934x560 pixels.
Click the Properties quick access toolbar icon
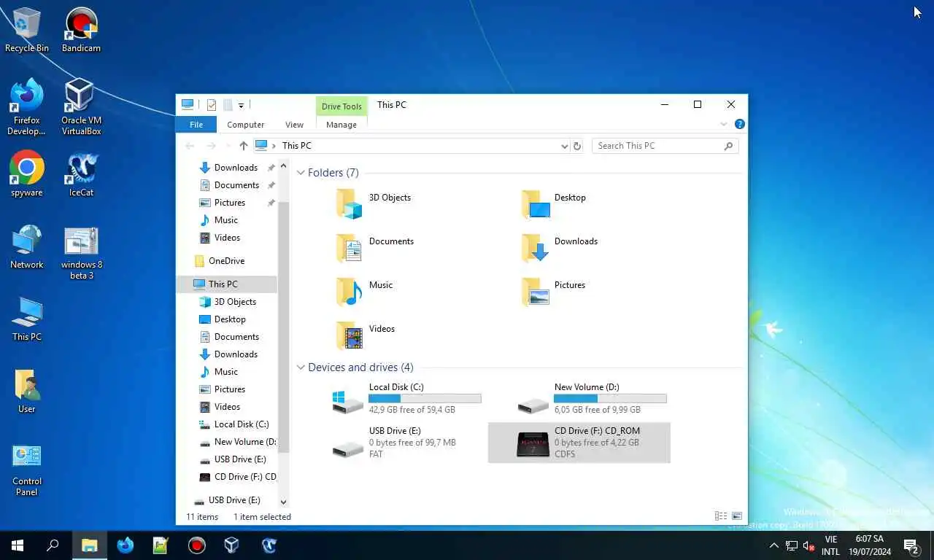pyautogui.click(x=212, y=105)
